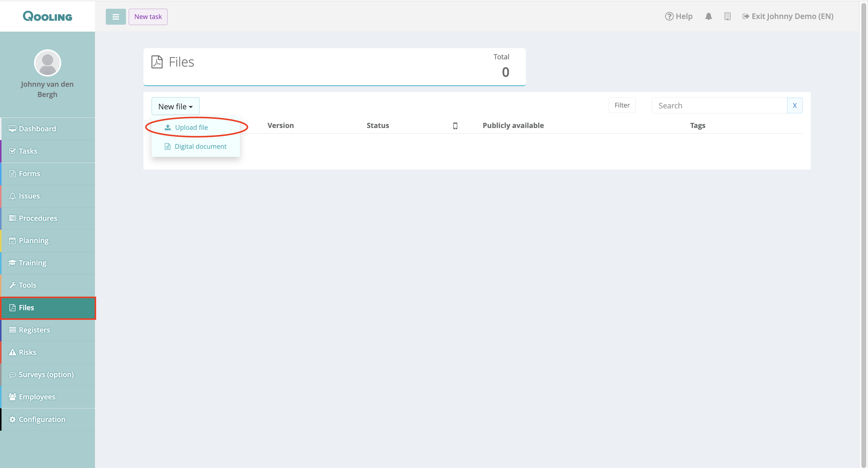Click into the Search input field
This screenshot has height=468, width=868.
point(719,105)
